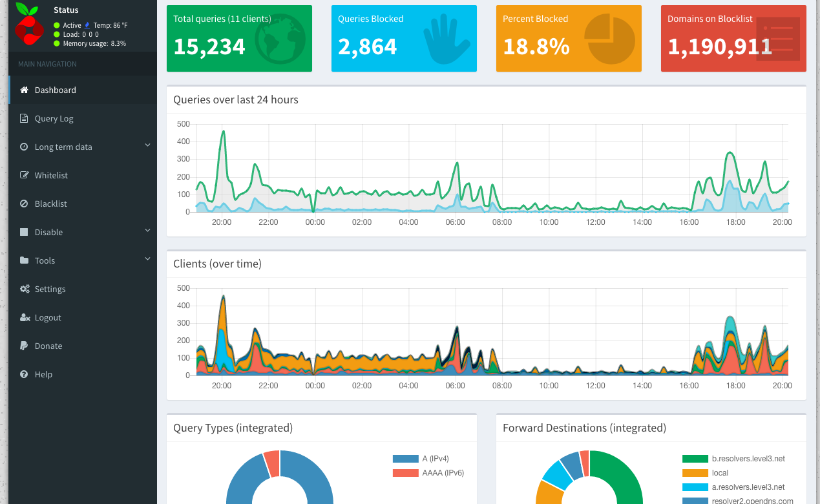Click the Query Log file icon

click(x=24, y=118)
